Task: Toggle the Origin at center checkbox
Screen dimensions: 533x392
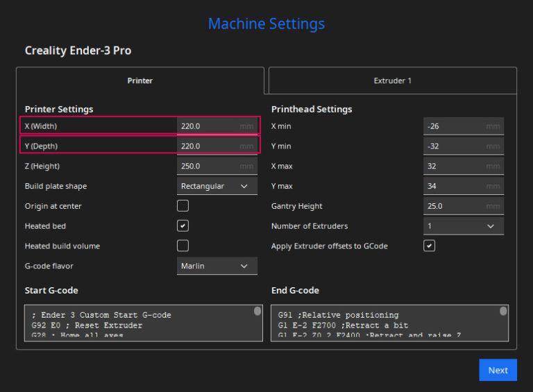Action: click(183, 206)
